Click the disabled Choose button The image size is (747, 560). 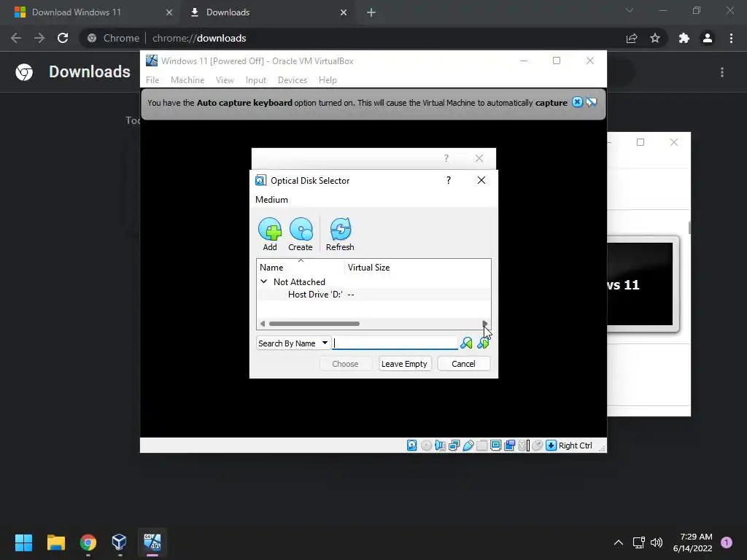tap(345, 364)
